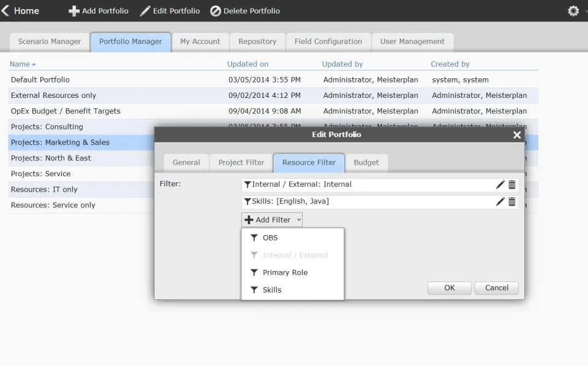588x366 pixels.
Task: Select the greyed Internal / External menu entry
Action: [x=293, y=255]
